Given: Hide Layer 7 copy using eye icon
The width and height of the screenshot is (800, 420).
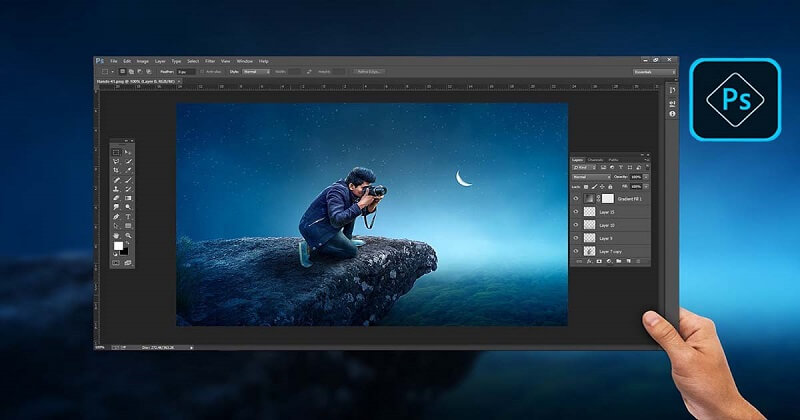Looking at the screenshot, I should click(x=576, y=251).
